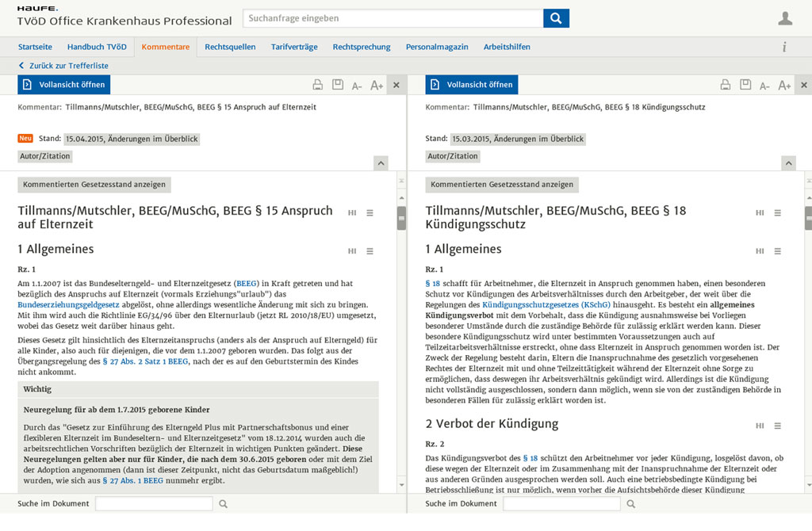Focus left Suche im Dokument field

point(154,503)
